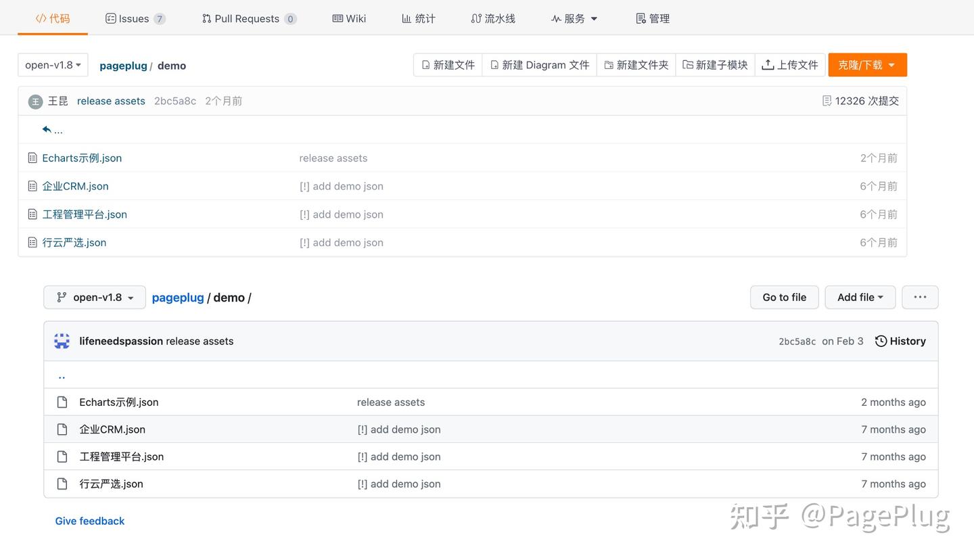Open 企业CRM.json in the Gitee list
The width and height of the screenshot is (974, 560).
click(x=75, y=186)
